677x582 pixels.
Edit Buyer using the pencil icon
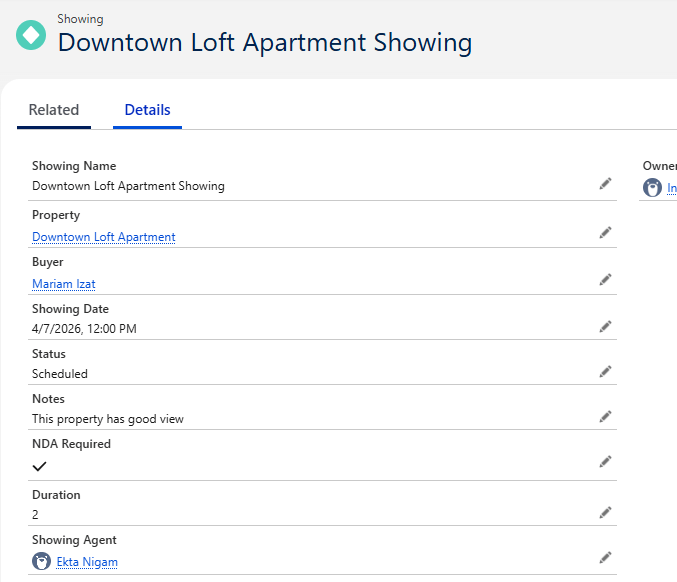point(605,279)
